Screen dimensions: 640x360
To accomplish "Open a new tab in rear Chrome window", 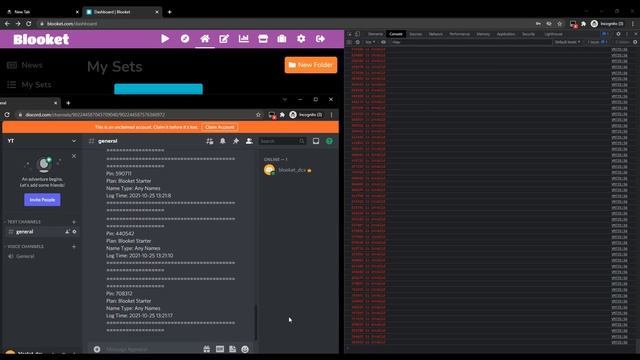I will (x=169, y=12).
